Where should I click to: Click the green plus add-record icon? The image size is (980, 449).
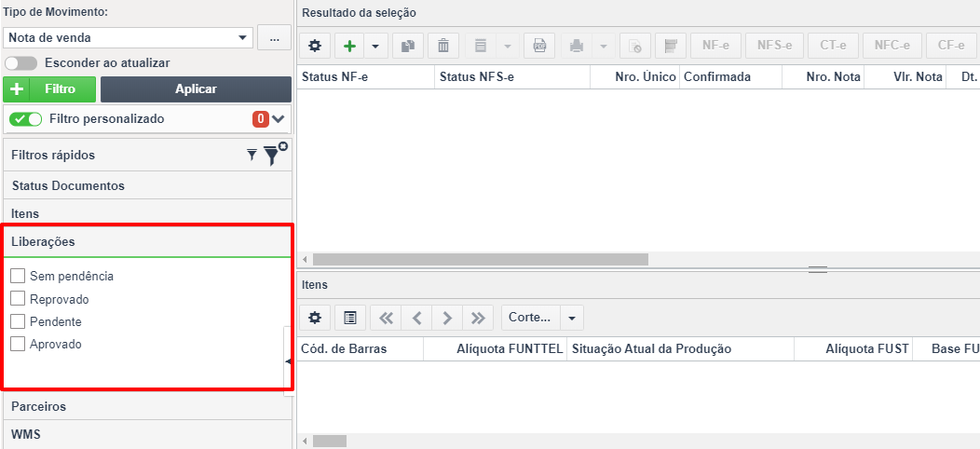(x=350, y=46)
